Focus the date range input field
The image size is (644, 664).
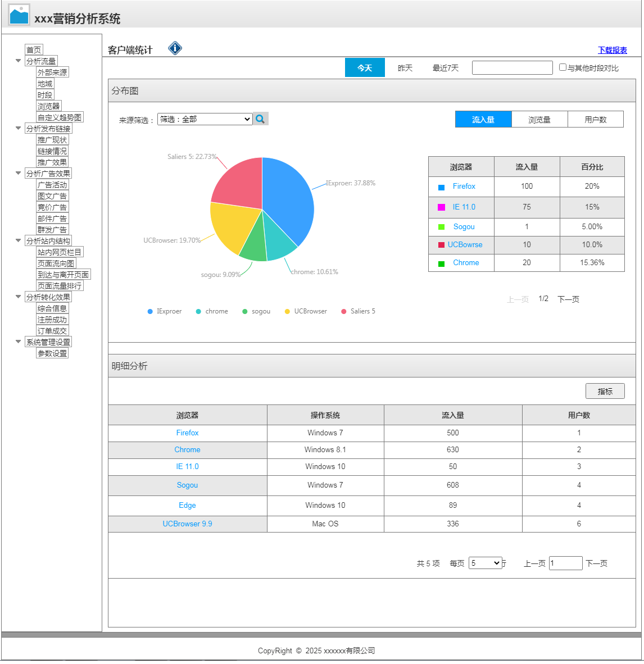[513, 68]
